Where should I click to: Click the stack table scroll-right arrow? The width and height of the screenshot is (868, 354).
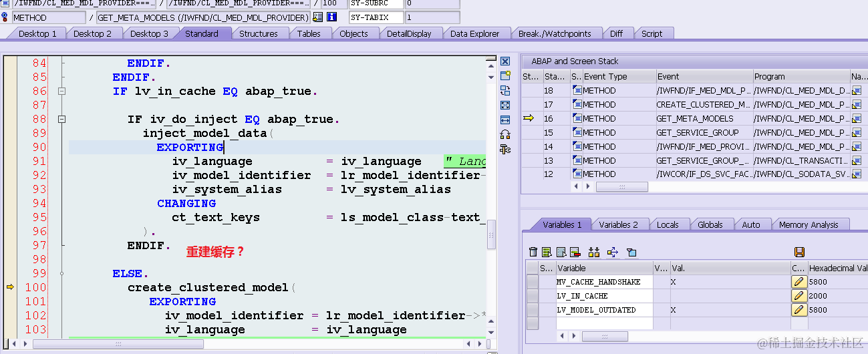tap(587, 187)
